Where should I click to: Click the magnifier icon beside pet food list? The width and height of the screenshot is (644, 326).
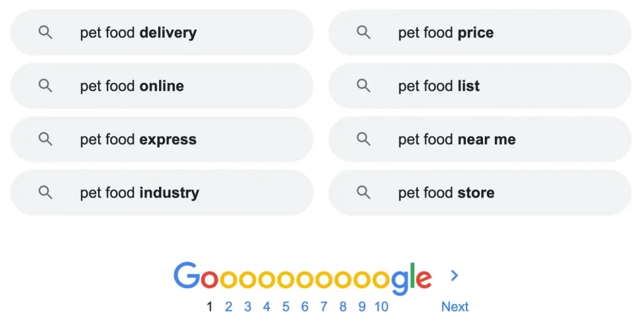coord(364,86)
